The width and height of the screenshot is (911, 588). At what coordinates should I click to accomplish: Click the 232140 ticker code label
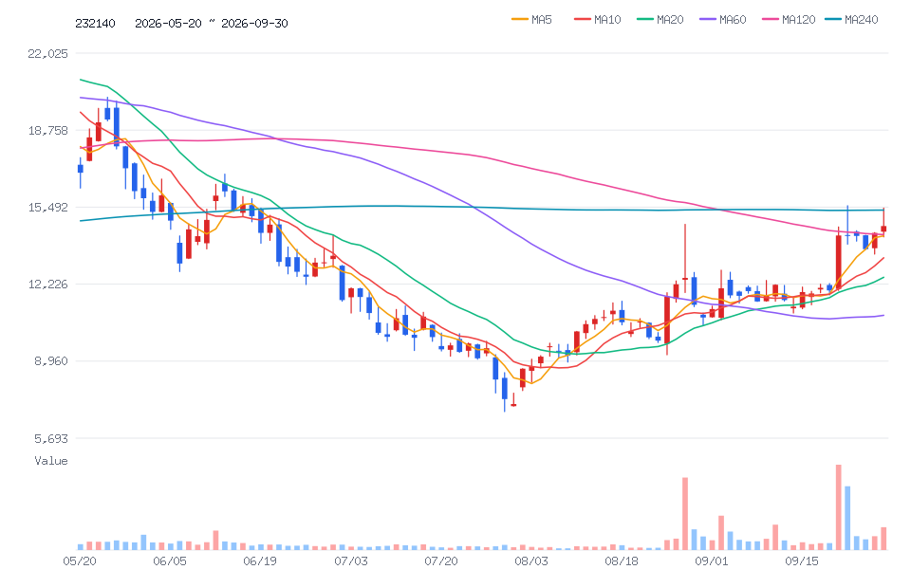click(95, 23)
